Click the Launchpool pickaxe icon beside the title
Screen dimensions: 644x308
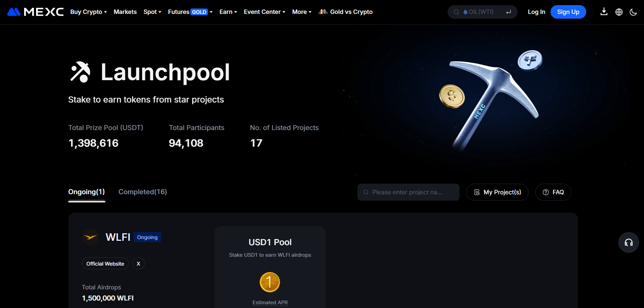point(80,72)
